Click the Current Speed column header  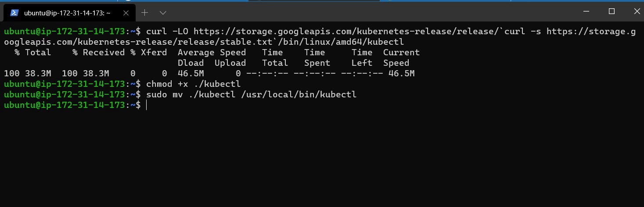[401, 58]
